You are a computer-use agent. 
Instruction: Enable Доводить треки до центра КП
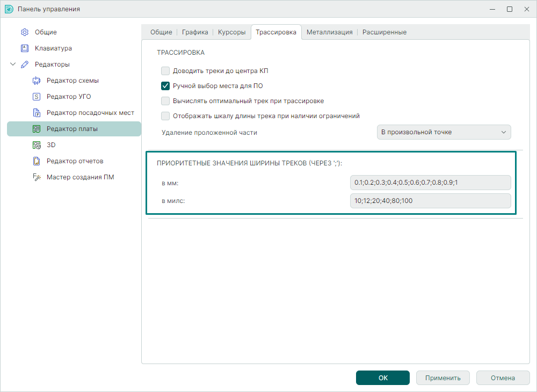[x=165, y=71]
